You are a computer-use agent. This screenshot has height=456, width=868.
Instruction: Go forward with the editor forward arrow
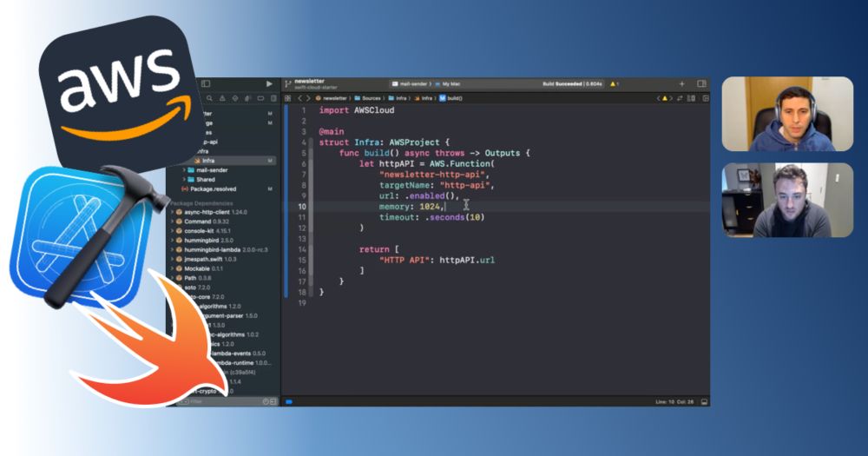pos(308,98)
